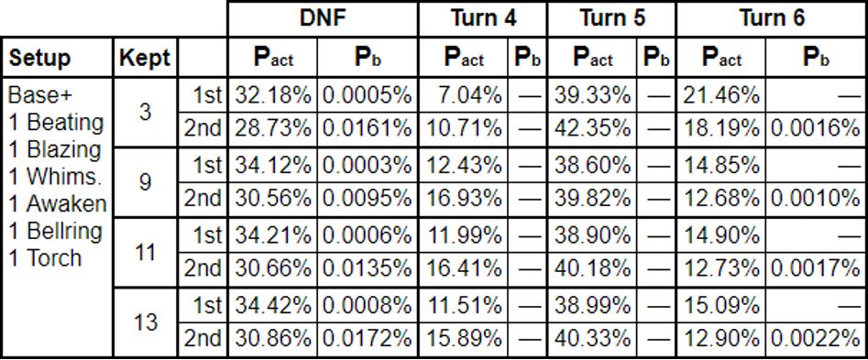Select the cell containing 0.0022%
The width and height of the screenshot is (868, 360).
816,339
